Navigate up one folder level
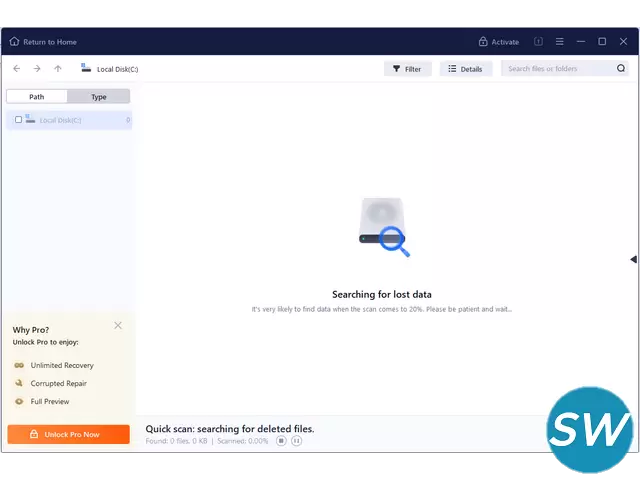Viewport: 640px width, 480px height. click(x=58, y=69)
